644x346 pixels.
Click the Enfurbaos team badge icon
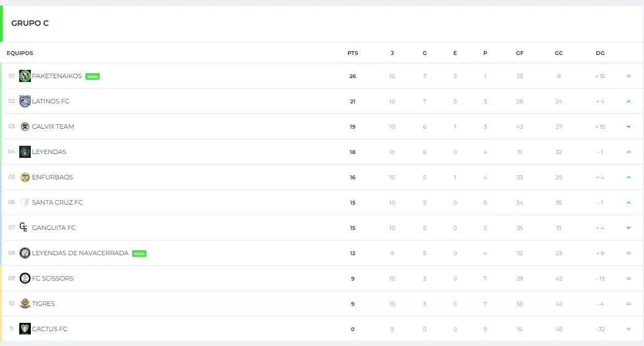click(25, 177)
